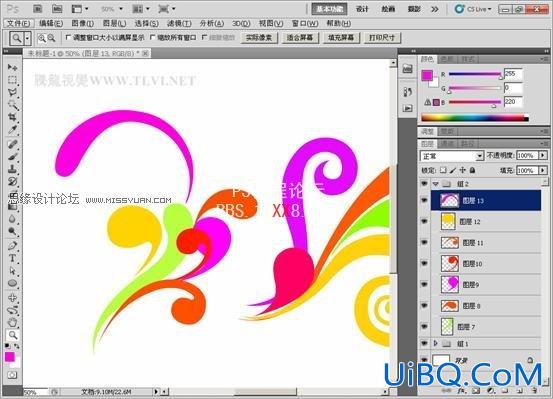553x399 pixels.
Task: Select the 图层 12 layer thumbnail
Action: pyautogui.click(x=448, y=222)
